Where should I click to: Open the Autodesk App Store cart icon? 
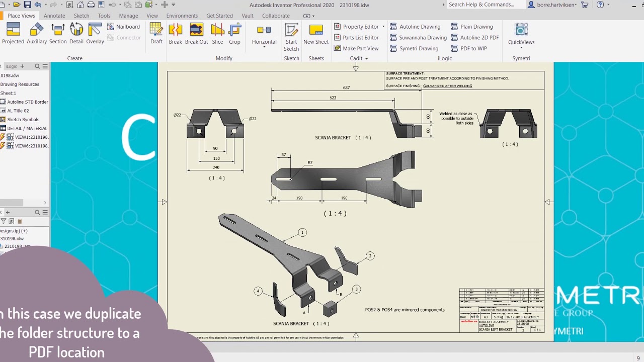[x=585, y=5]
